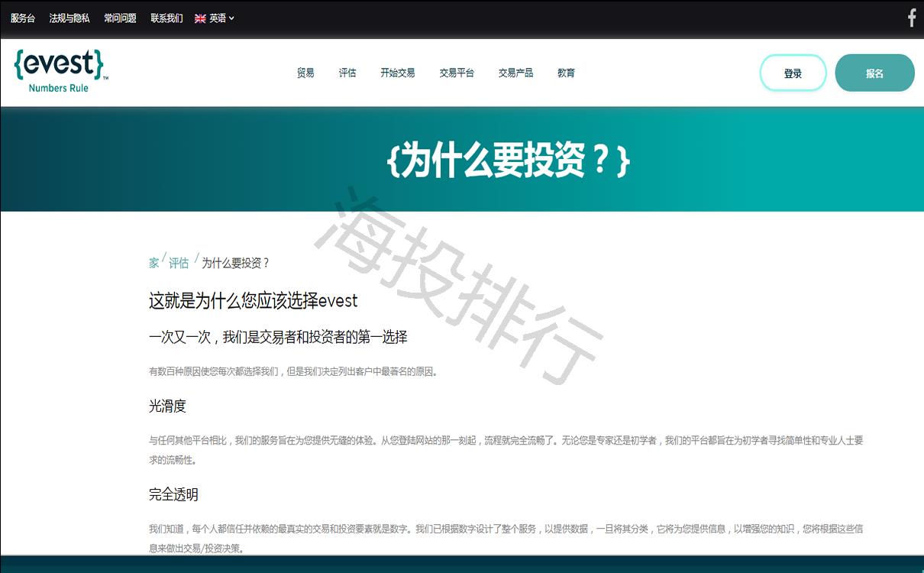Image resolution: width=924 pixels, height=573 pixels.
Task: Click the 报名 sign-up button
Action: coord(874,73)
